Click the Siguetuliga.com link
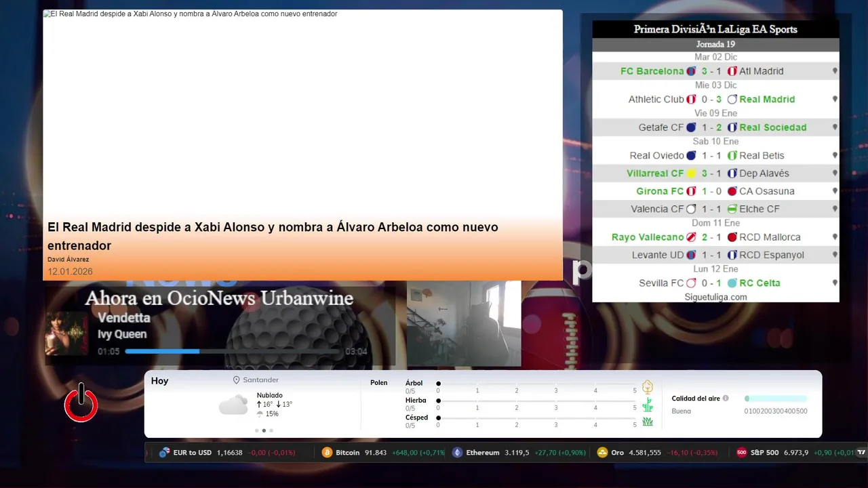Screen dimensions: 868x488 click(715, 297)
